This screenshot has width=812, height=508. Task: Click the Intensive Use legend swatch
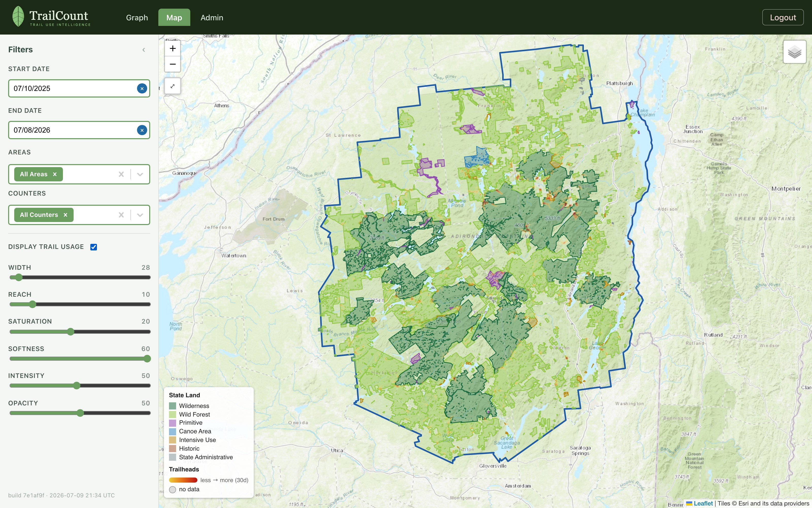click(x=173, y=440)
